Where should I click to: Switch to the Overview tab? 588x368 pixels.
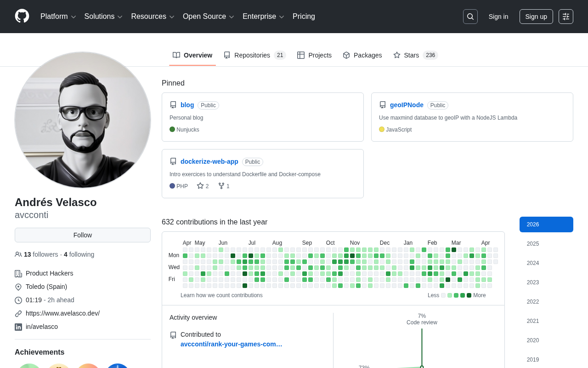(x=192, y=55)
